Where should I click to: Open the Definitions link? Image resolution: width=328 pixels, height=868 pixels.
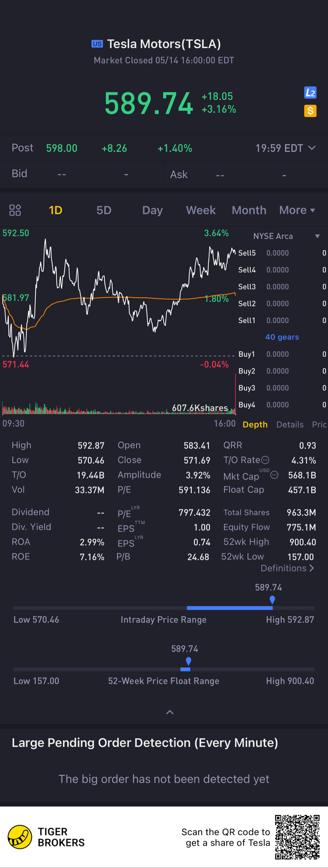point(287,568)
